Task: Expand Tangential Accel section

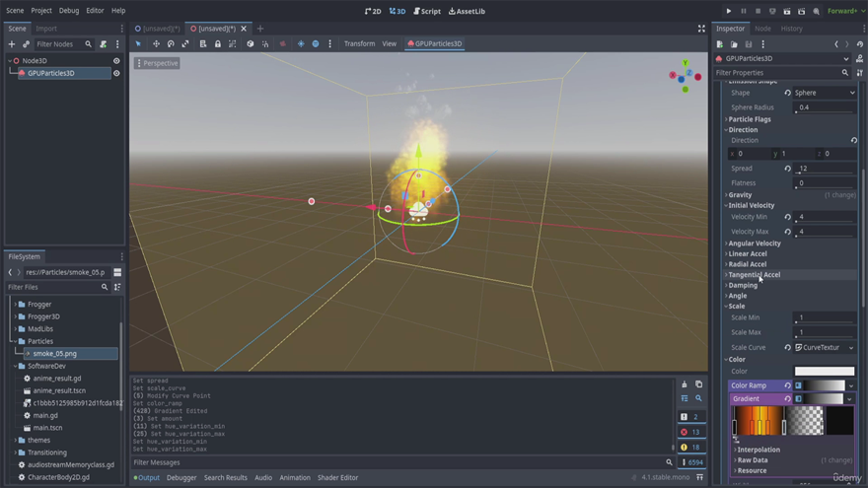Action: pos(754,275)
